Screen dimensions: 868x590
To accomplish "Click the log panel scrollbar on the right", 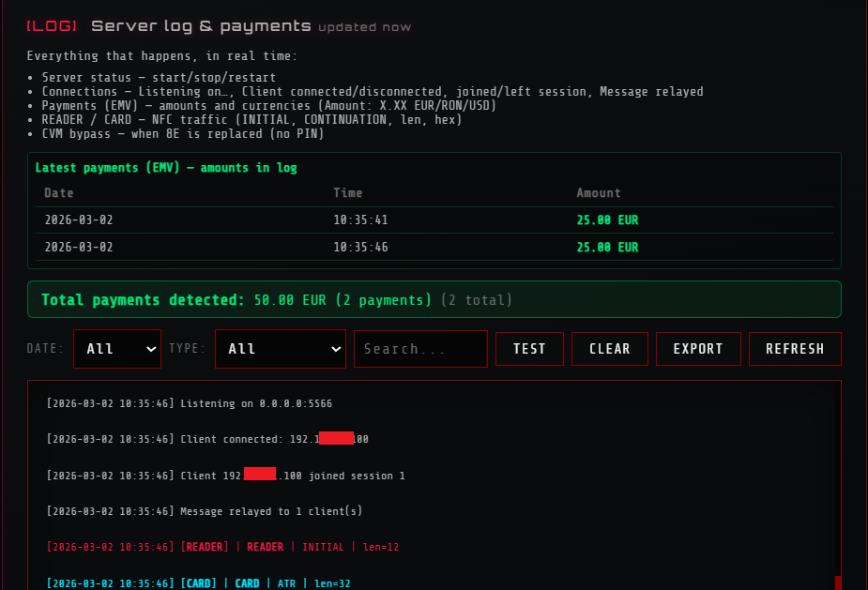I will point(835,582).
